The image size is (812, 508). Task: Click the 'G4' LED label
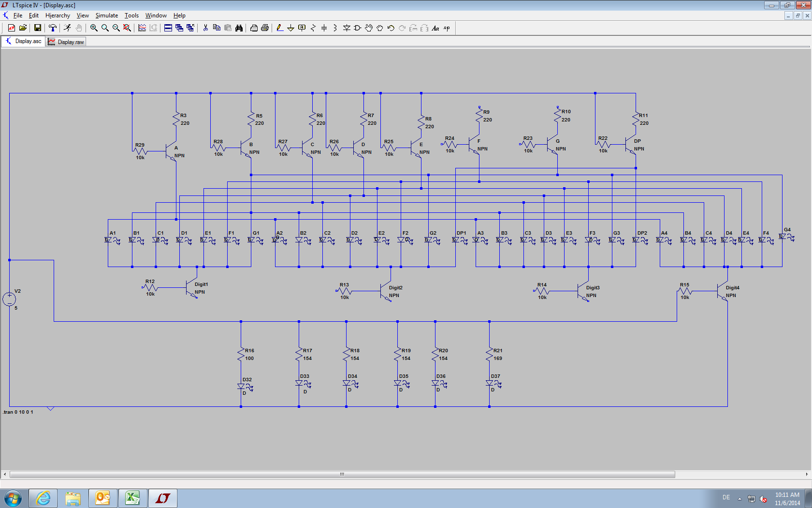(787, 230)
